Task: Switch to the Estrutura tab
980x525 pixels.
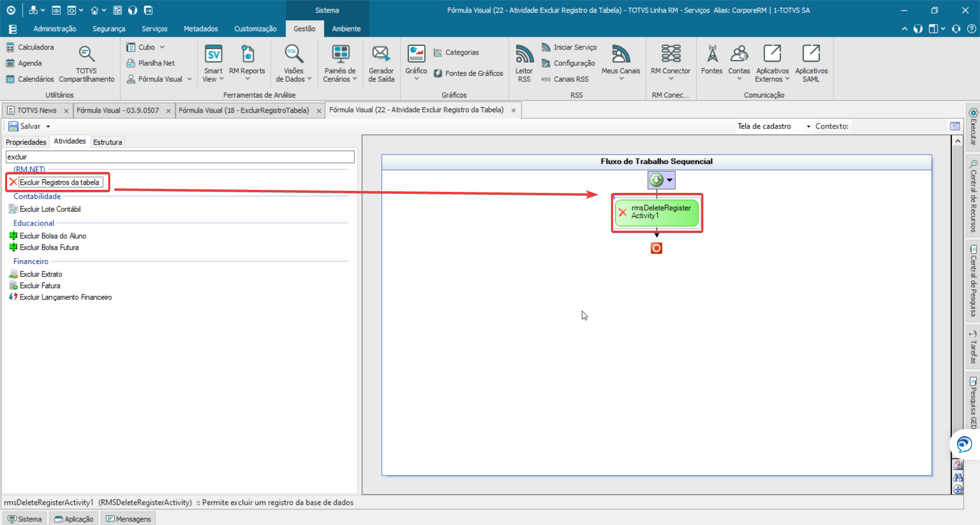Action: [x=107, y=142]
